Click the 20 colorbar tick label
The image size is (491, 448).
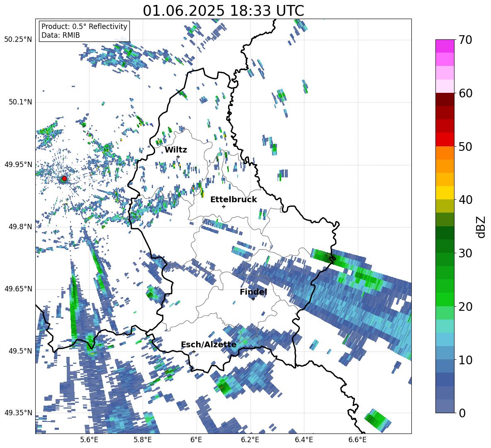[x=465, y=307]
